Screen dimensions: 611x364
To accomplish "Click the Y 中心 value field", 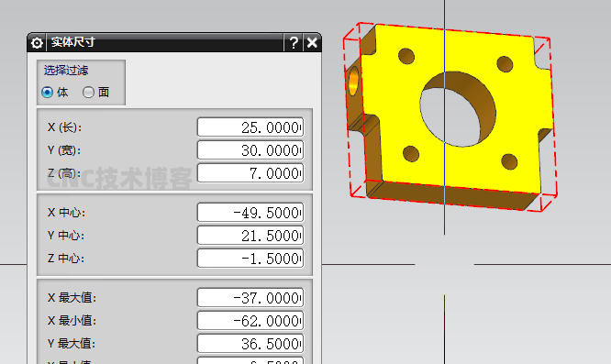I will coord(250,235).
